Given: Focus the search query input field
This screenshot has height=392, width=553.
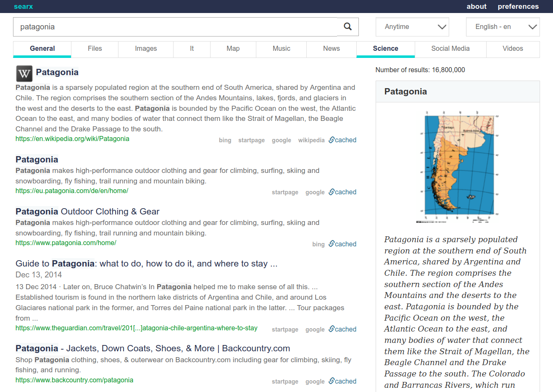Looking at the screenshot, I should [x=175, y=27].
